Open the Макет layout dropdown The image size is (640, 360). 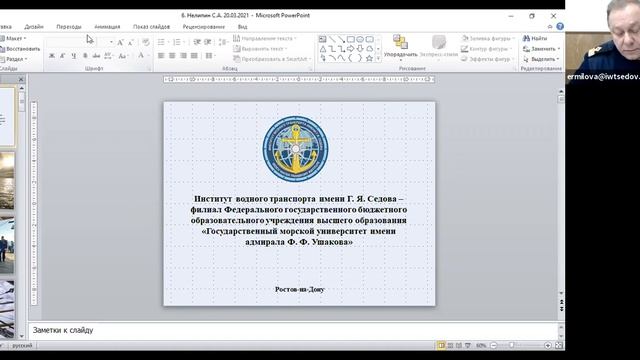[x=14, y=38]
